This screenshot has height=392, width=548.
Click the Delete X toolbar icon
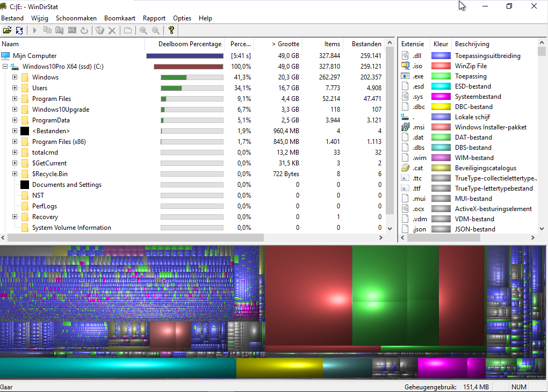112,31
